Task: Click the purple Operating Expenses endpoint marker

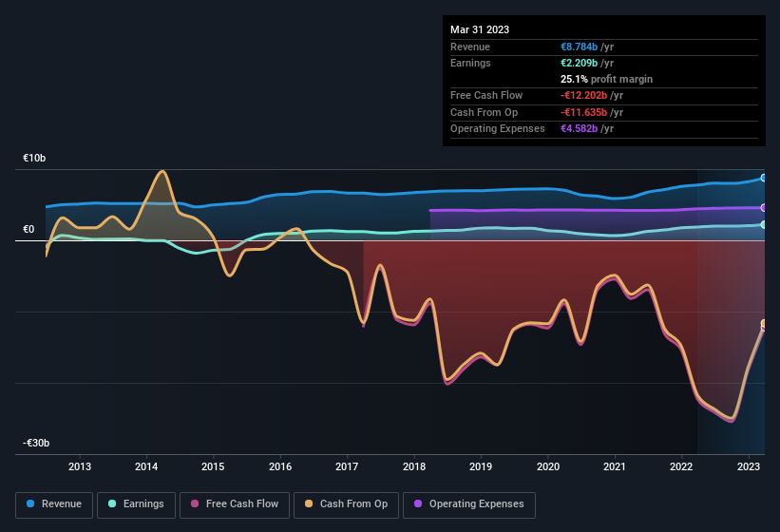Action: click(x=763, y=207)
